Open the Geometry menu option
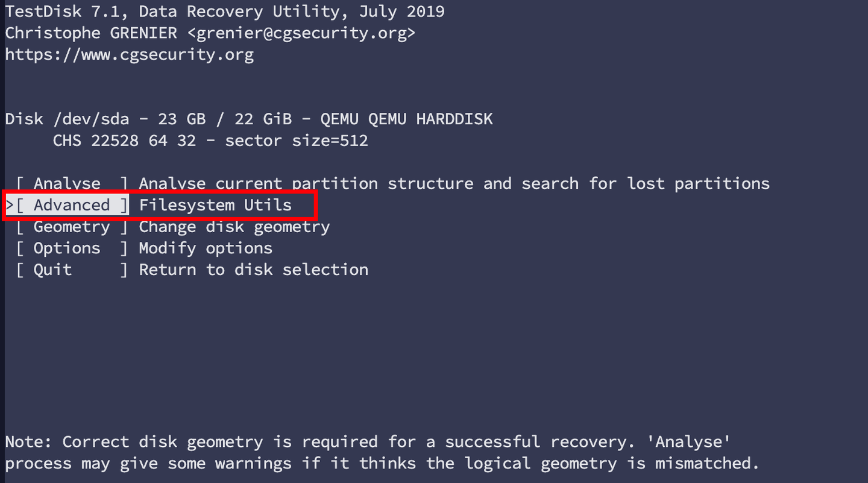 coord(72,227)
